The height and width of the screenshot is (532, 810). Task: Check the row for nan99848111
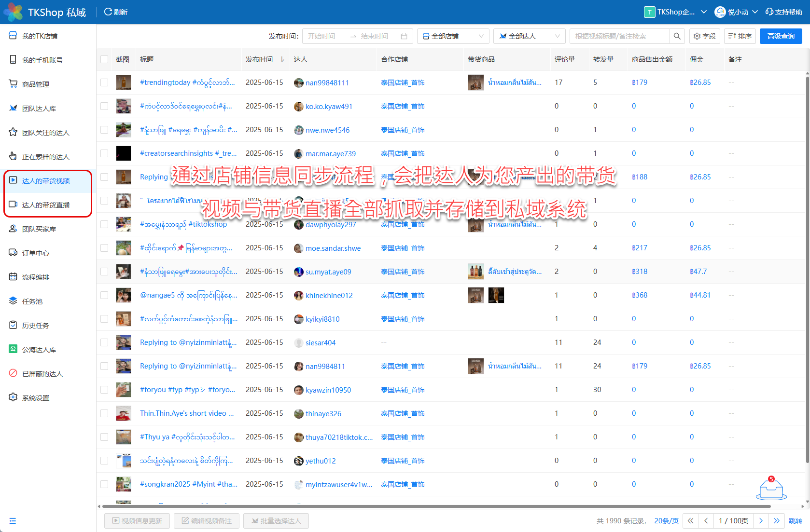104,82
